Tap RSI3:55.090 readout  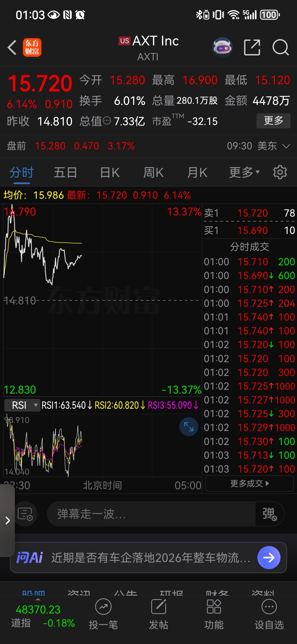173,405
